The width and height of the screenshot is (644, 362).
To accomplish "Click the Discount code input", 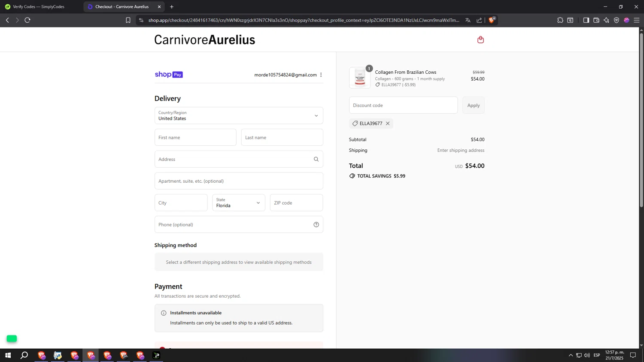I will (x=404, y=105).
